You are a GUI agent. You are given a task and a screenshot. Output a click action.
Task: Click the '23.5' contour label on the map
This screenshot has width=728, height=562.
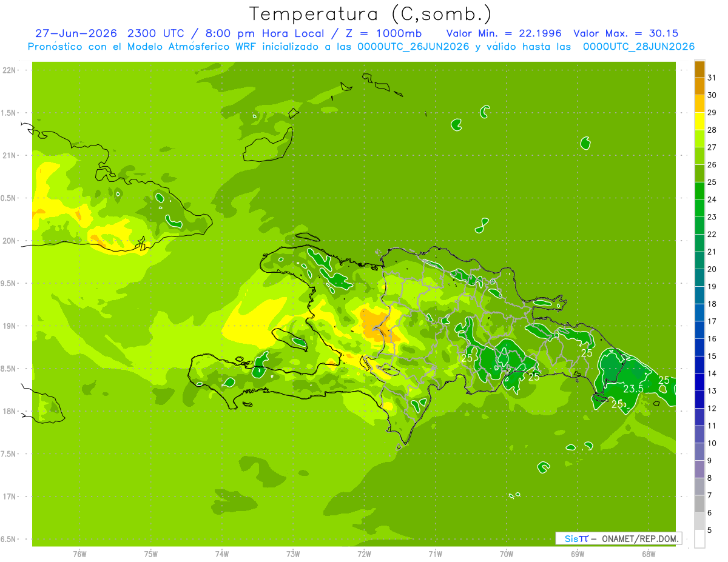click(633, 389)
